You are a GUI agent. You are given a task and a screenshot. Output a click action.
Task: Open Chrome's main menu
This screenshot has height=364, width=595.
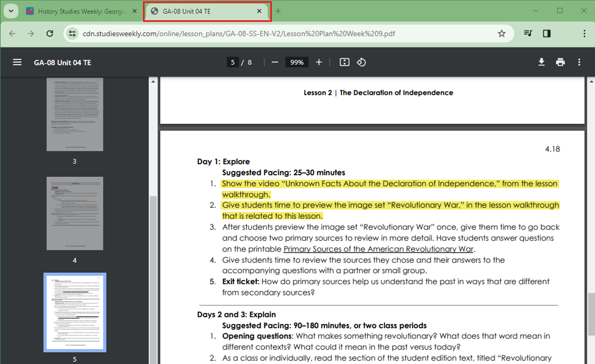point(584,33)
